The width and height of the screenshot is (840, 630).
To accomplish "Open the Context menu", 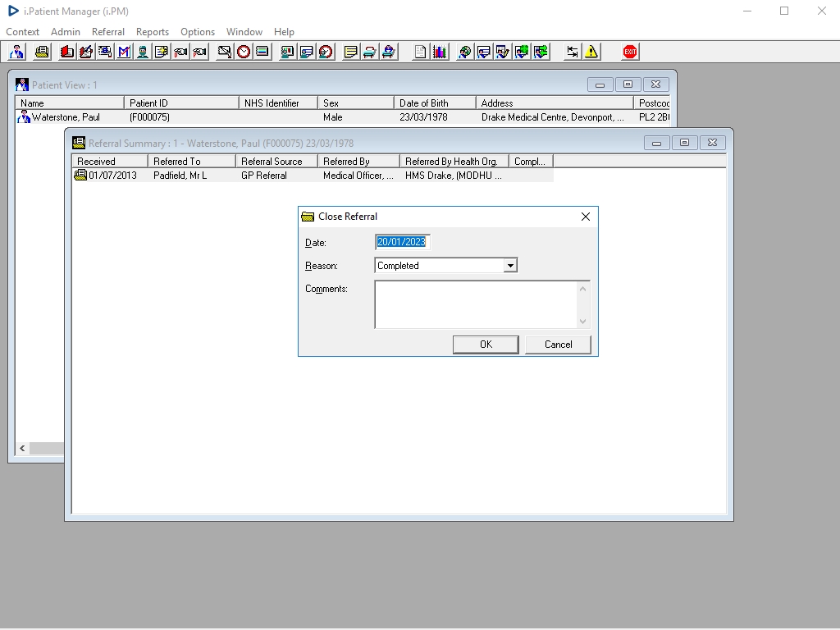I will 22,32.
